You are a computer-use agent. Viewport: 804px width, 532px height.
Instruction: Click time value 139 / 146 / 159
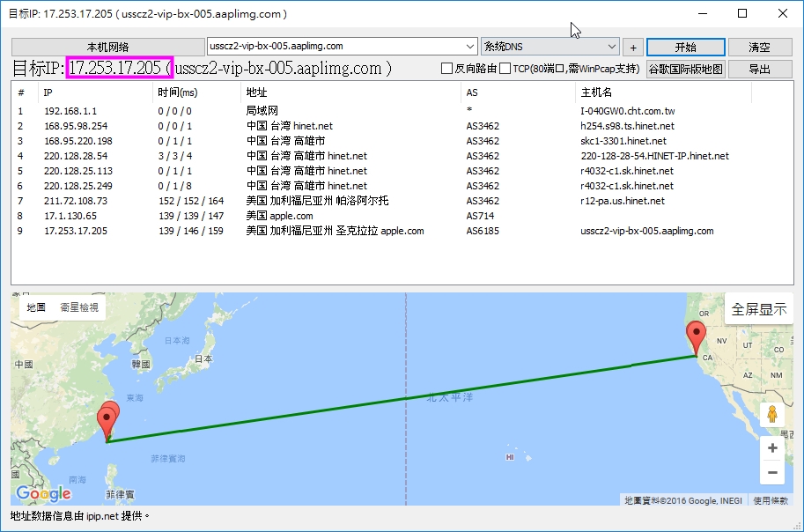pos(191,231)
